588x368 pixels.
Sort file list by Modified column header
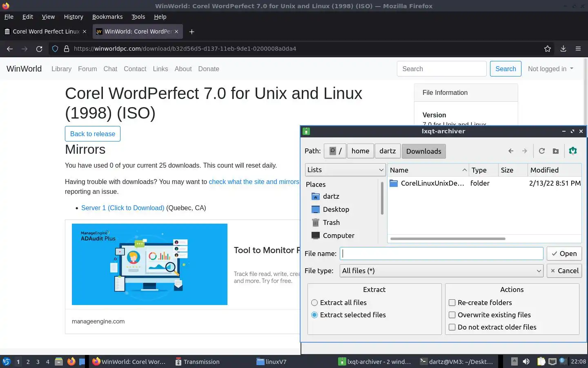point(555,170)
